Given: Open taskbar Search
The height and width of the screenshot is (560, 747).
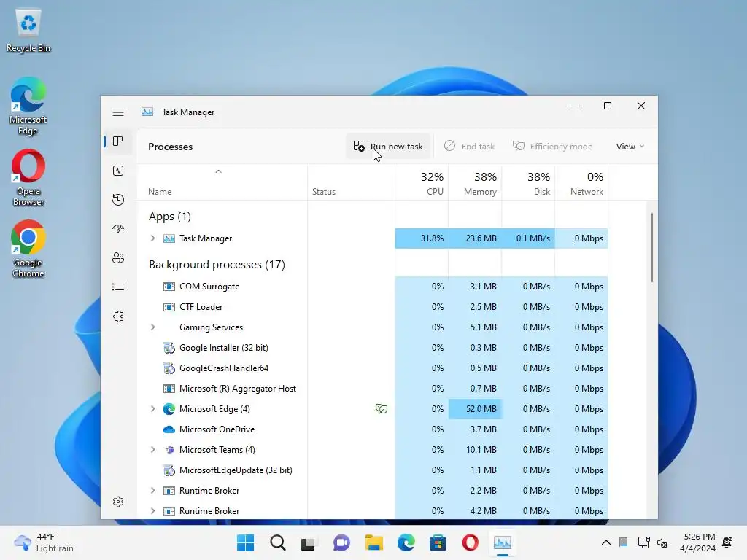Looking at the screenshot, I should point(278,542).
